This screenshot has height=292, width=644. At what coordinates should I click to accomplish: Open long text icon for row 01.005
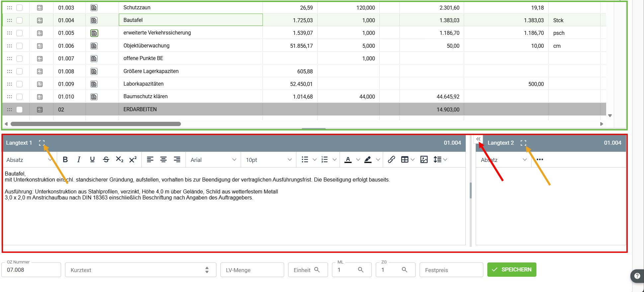click(x=94, y=33)
